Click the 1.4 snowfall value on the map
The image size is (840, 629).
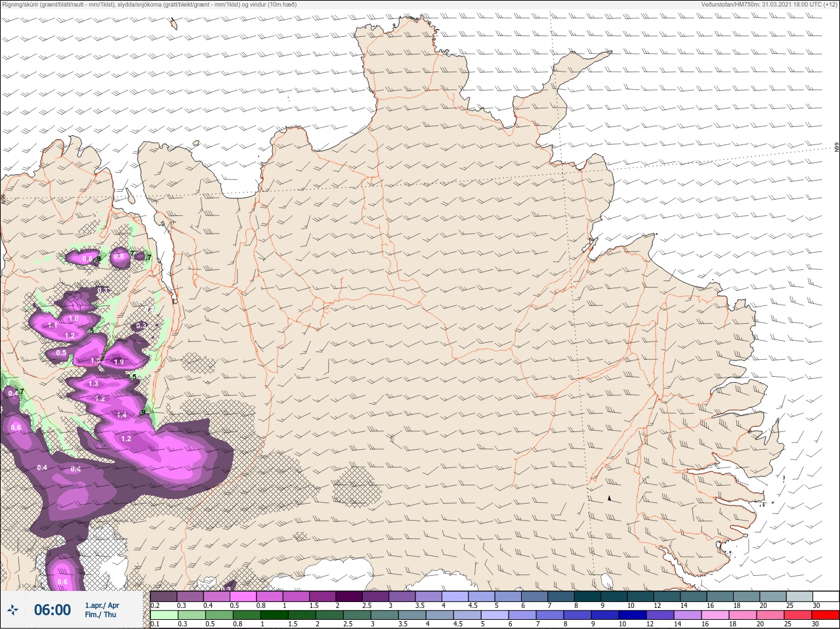tap(121, 416)
